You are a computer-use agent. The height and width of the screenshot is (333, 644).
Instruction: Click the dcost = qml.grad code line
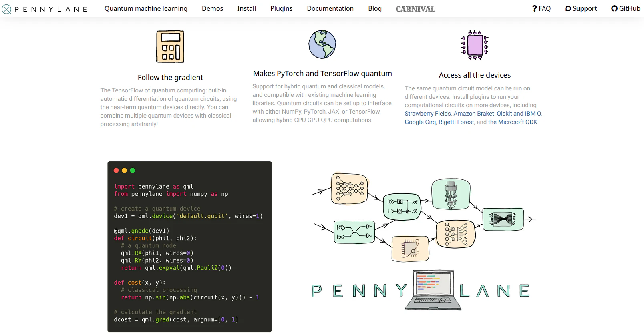[x=176, y=319]
